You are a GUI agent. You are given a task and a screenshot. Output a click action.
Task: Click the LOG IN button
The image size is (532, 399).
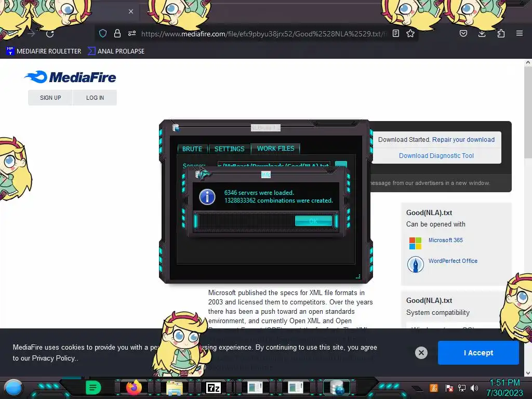(95, 98)
